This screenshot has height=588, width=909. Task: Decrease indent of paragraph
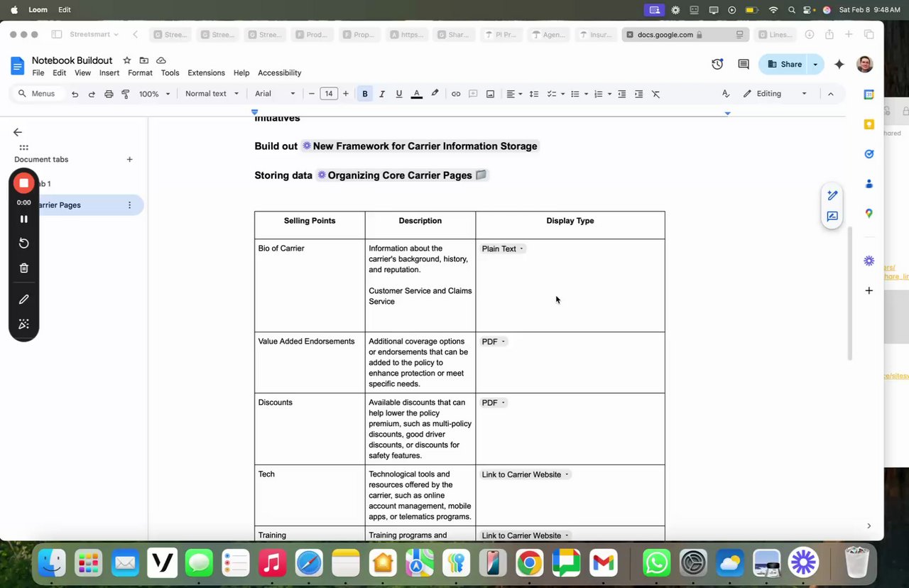point(622,94)
